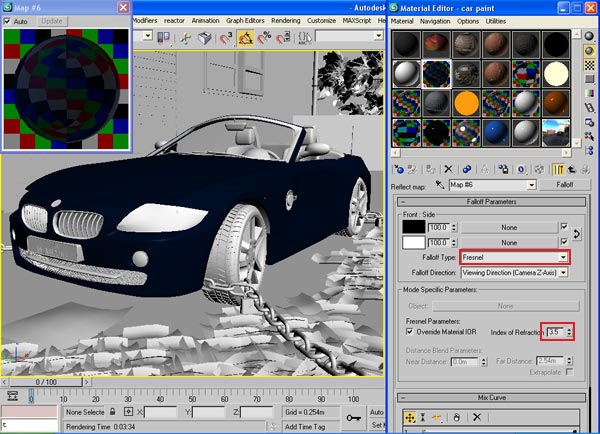Toggle the Auto checkbox in Map #6 window

8,20
